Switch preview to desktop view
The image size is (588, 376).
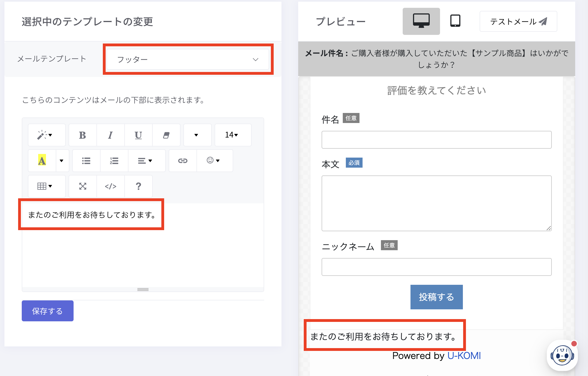(x=421, y=21)
